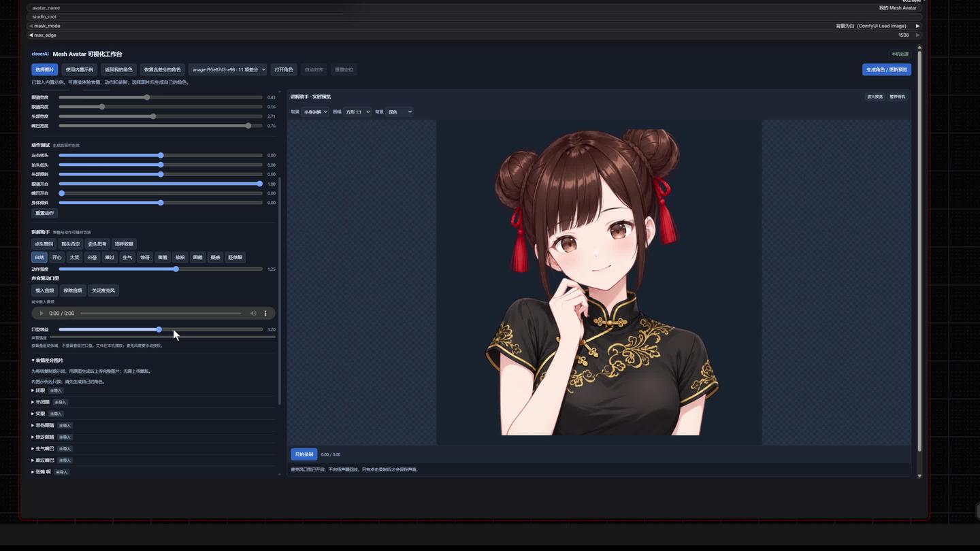Click the 暂停待机 pause idle button
Screen dimensions: 980x551
click(898, 97)
